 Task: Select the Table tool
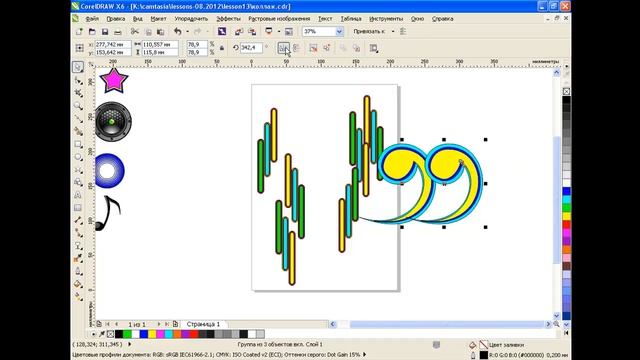tap(78, 208)
